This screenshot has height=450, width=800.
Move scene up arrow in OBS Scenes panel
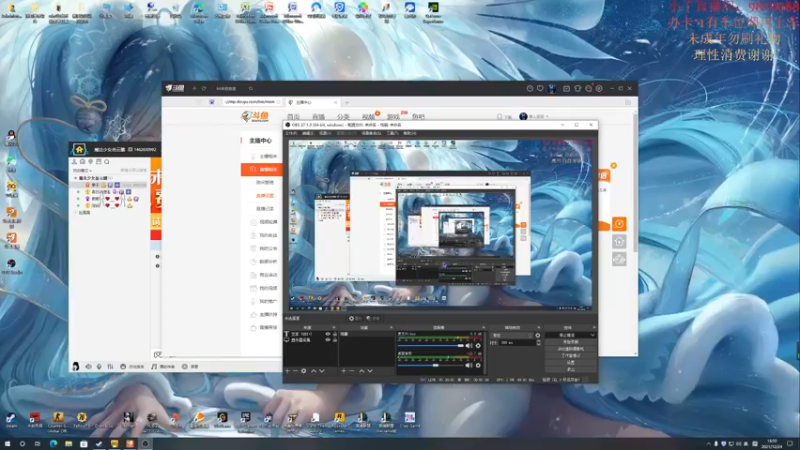click(x=362, y=371)
